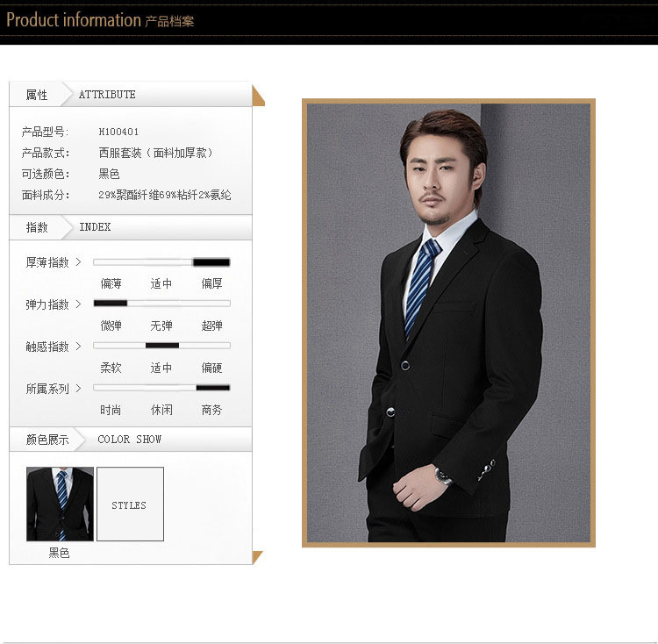Click the 适中 label under touch slider
Image resolution: width=658 pixels, height=644 pixels.
(x=161, y=368)
